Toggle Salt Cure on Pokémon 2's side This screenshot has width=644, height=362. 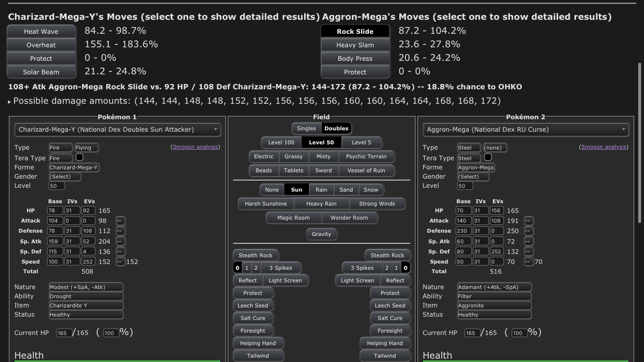[390, 318]
